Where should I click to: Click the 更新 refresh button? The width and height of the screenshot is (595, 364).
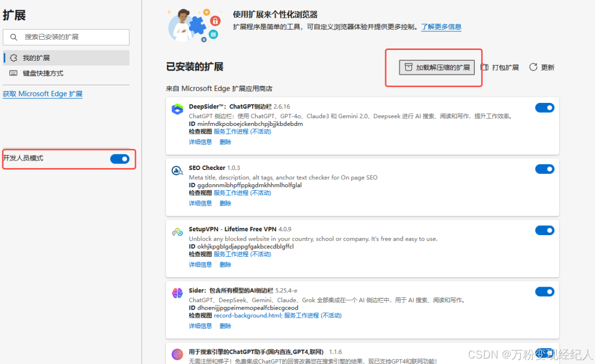click(542, 68)
